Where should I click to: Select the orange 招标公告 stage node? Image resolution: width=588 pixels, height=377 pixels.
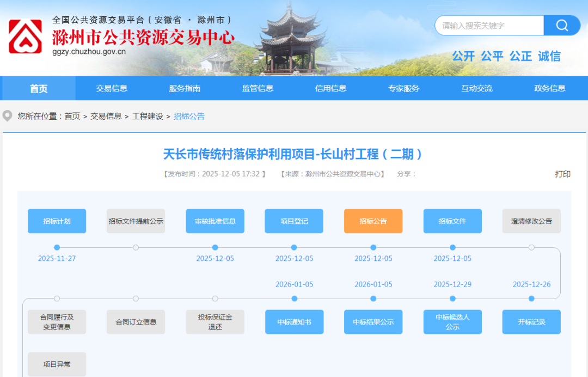(x=373, y=221)
